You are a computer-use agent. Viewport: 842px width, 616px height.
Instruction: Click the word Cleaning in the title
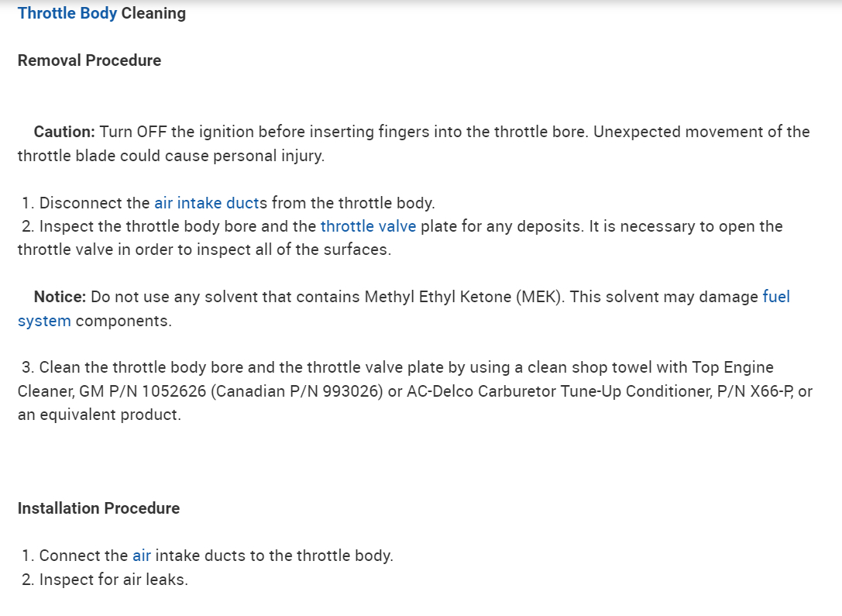(153, 13)
